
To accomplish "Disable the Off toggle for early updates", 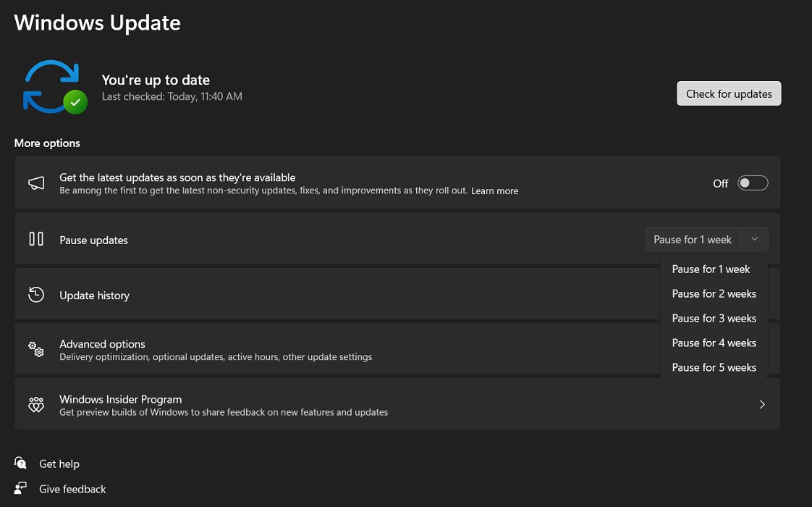I will pos(753,183).
